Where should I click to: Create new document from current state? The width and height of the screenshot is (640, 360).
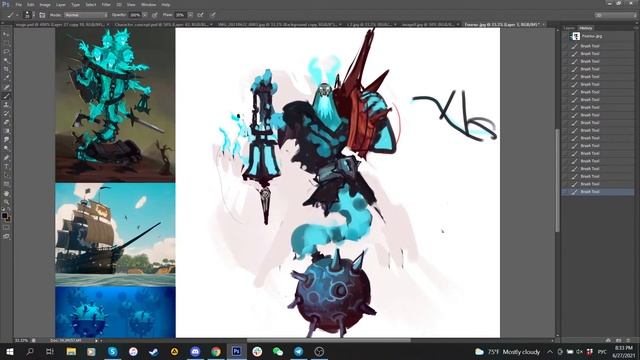(608, 340)
